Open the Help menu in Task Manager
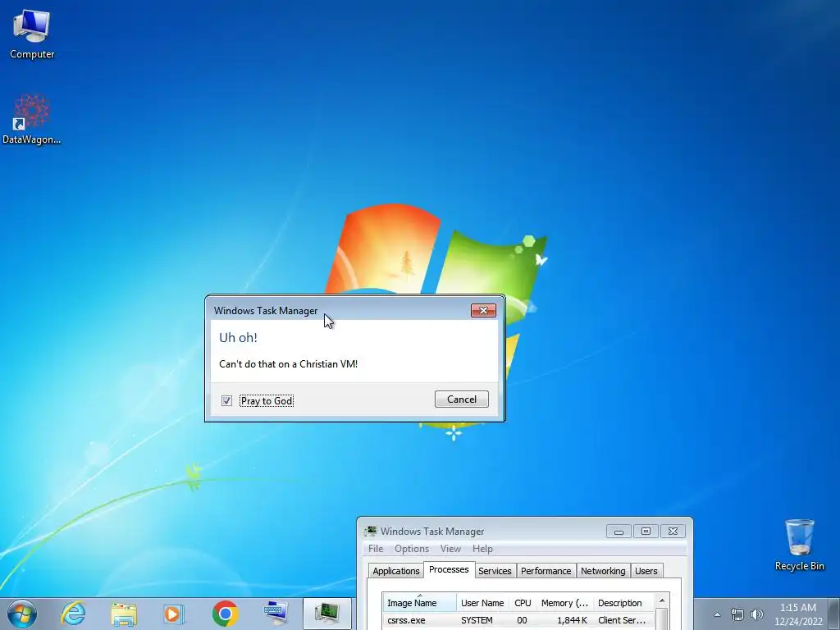 coord(482,549)
